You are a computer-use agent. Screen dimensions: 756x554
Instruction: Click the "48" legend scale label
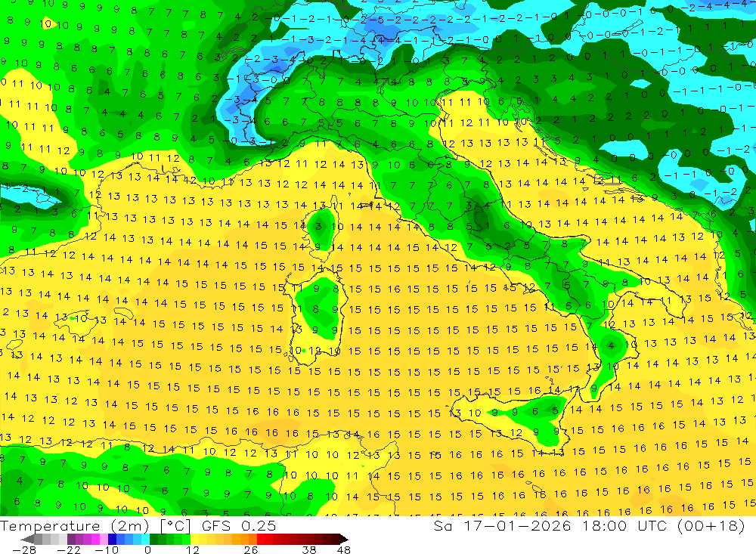tap(344, 549)
